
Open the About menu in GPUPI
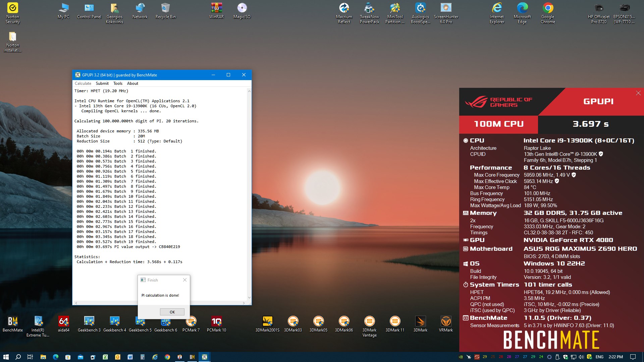132,83
